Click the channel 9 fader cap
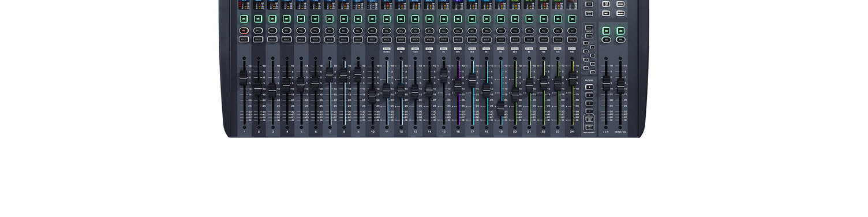Viewport: 868px width, 217px height. [358, 74]
